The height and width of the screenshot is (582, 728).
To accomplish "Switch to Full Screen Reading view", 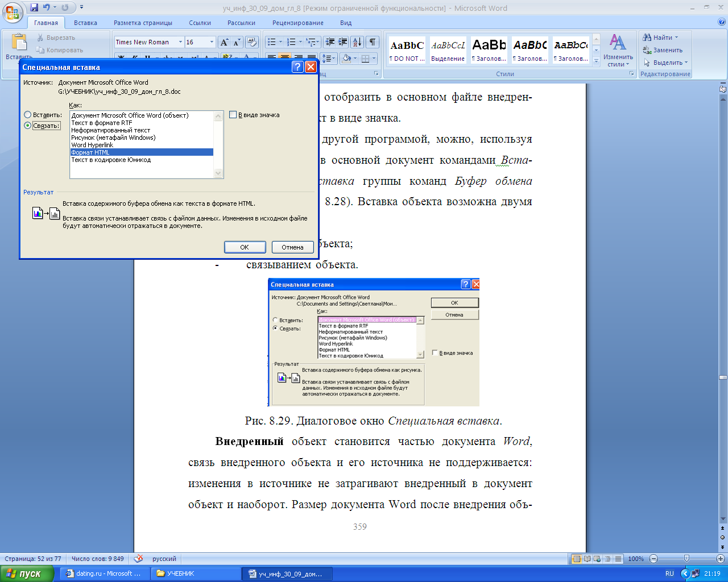I will point(588,559).
